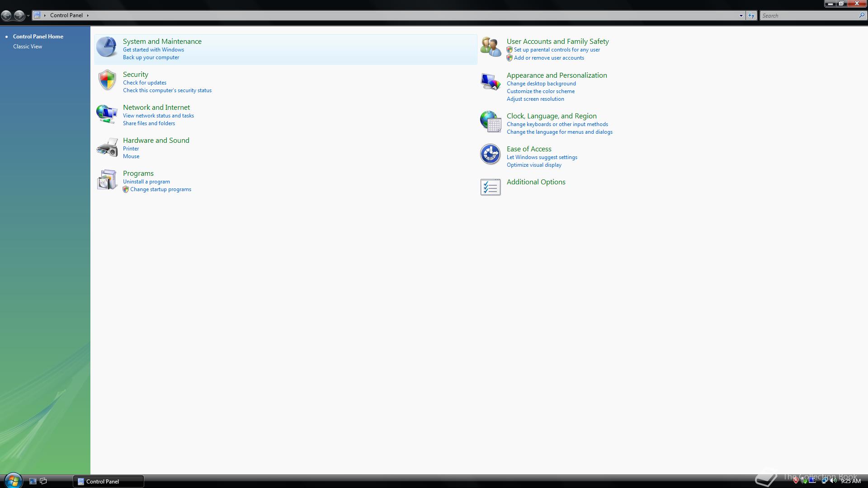Switch to Classic View
Viewport: 868px width, 488px height.
coord(28,47)
